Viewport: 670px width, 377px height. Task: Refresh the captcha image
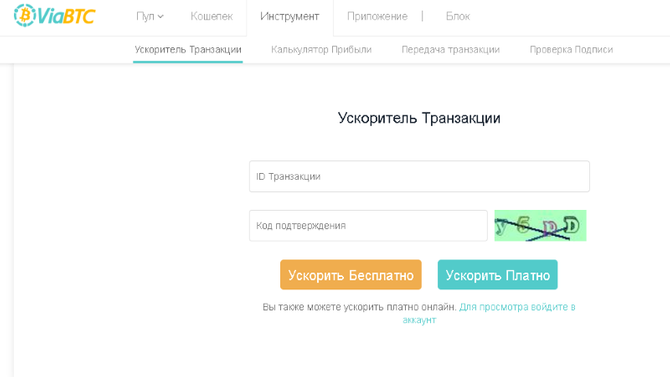pos(541,225)
